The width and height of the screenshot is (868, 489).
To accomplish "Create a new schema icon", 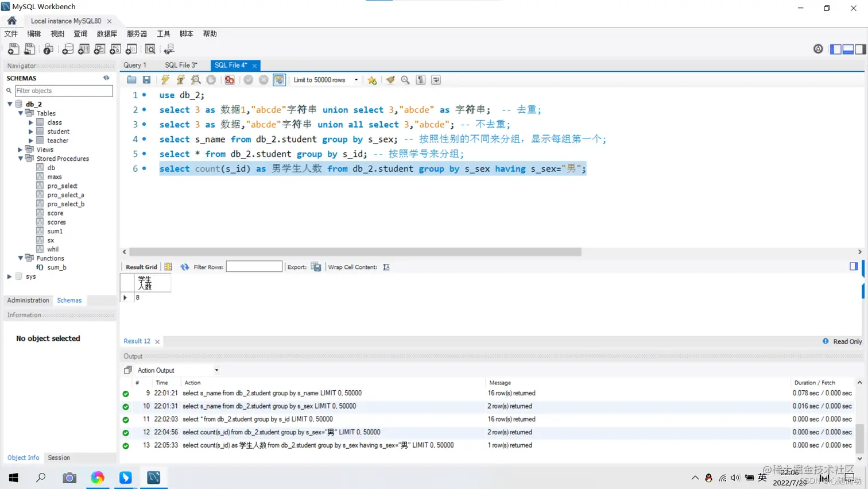I will coord(68,49).
